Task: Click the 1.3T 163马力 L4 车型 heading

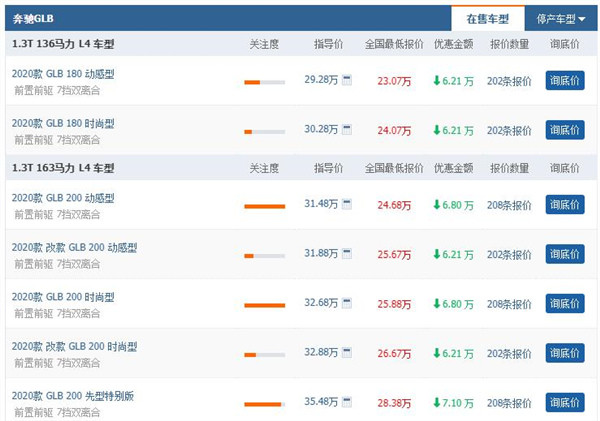Action: coord(63,168)
